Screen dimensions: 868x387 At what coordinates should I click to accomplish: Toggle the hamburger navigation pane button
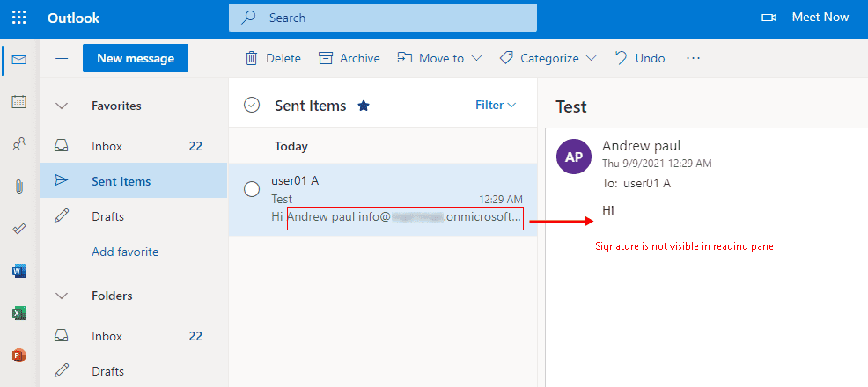point(62,58)
